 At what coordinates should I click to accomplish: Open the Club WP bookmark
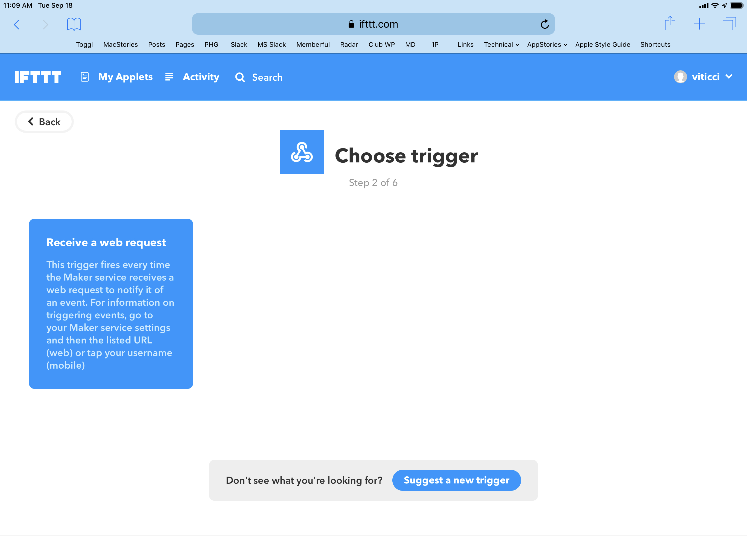click(x=382, y=45)
